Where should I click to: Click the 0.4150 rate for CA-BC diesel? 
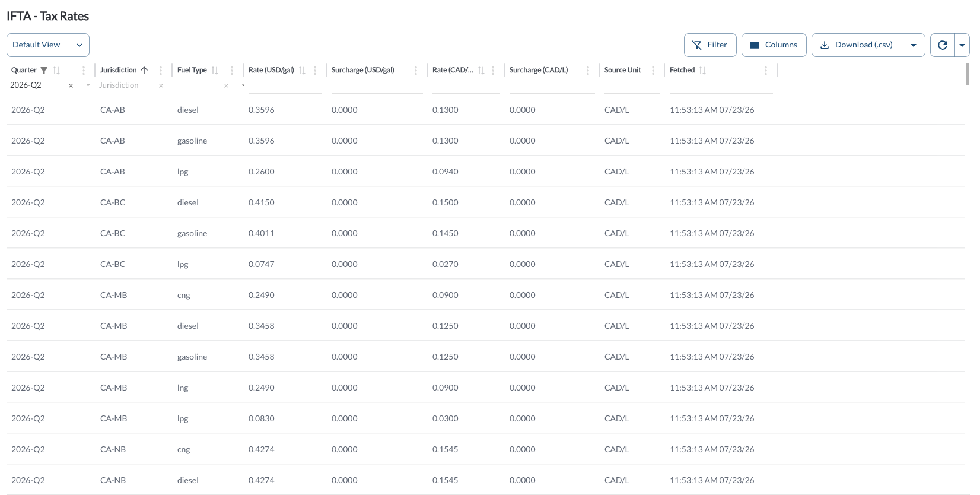tap(262, 202)
